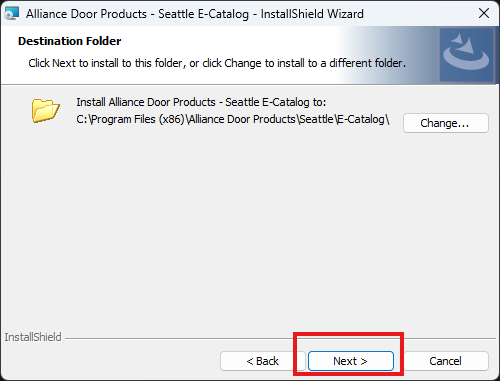Click the 'E-Catalog\' end of install path
The height and width of the screenshot is (381, 500).
click(363, 119)
